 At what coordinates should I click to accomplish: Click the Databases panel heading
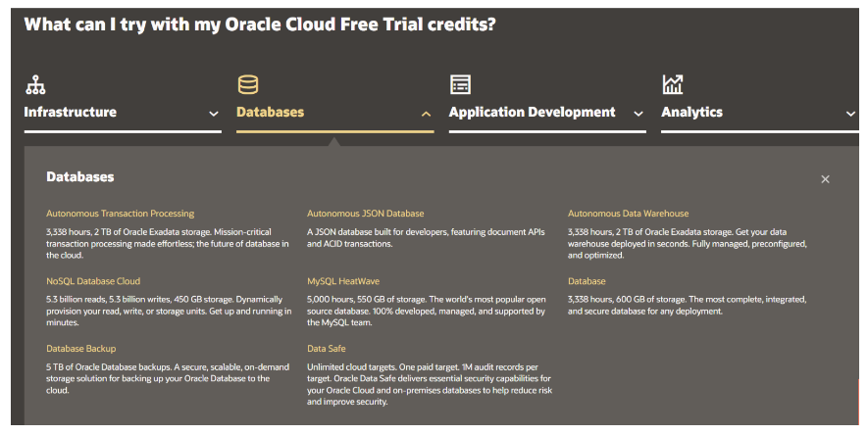80,177
